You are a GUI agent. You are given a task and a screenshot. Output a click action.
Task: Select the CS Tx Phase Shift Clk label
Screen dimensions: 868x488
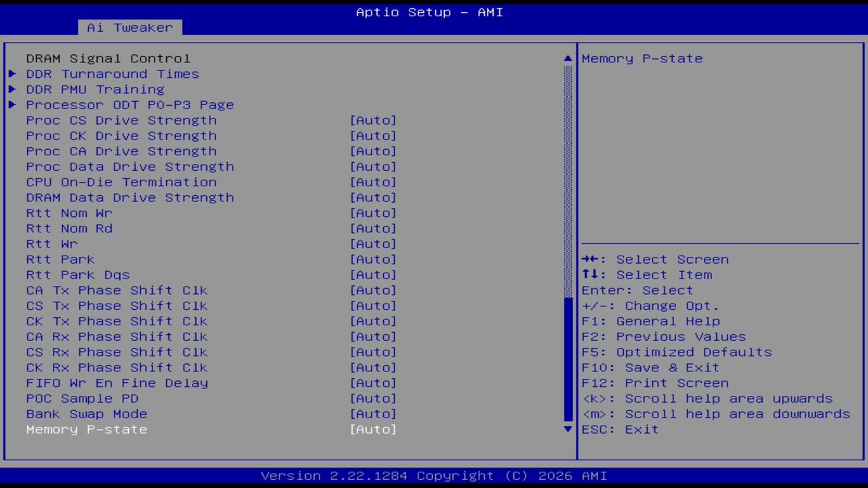tap(117, 306)
